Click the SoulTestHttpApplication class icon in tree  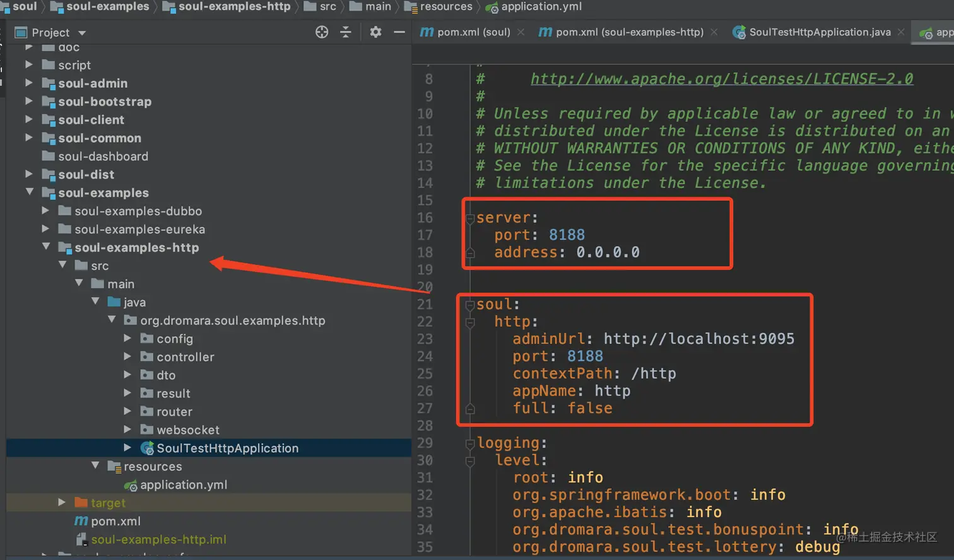(147, 448)
